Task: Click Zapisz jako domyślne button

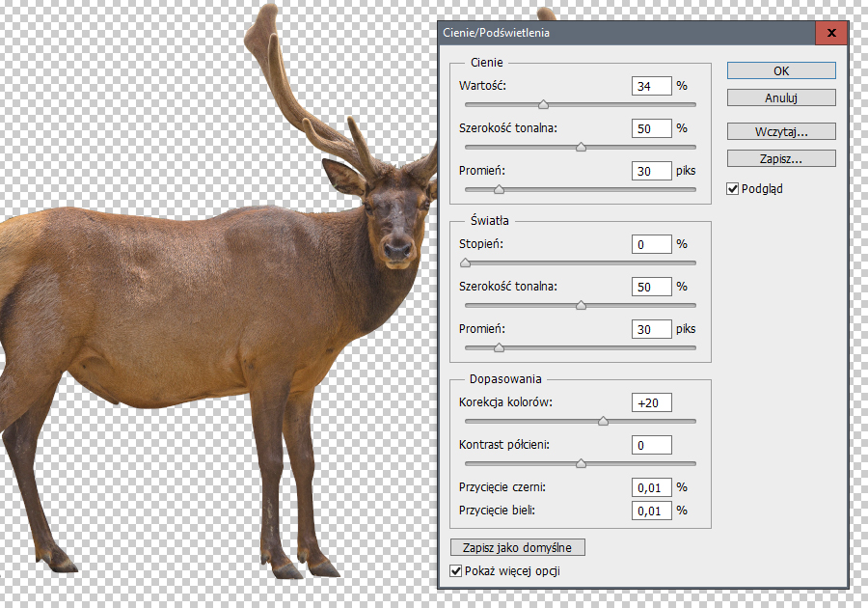Action: [517, 547]
